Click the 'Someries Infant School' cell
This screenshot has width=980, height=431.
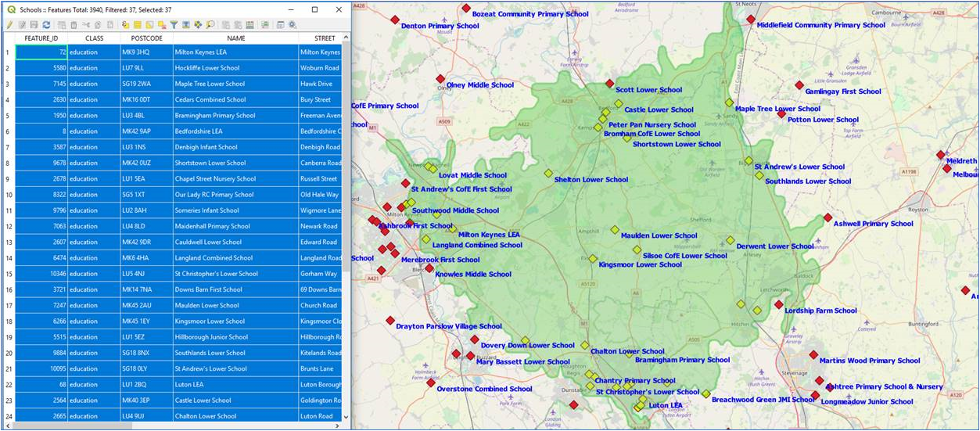coord(235,210)
